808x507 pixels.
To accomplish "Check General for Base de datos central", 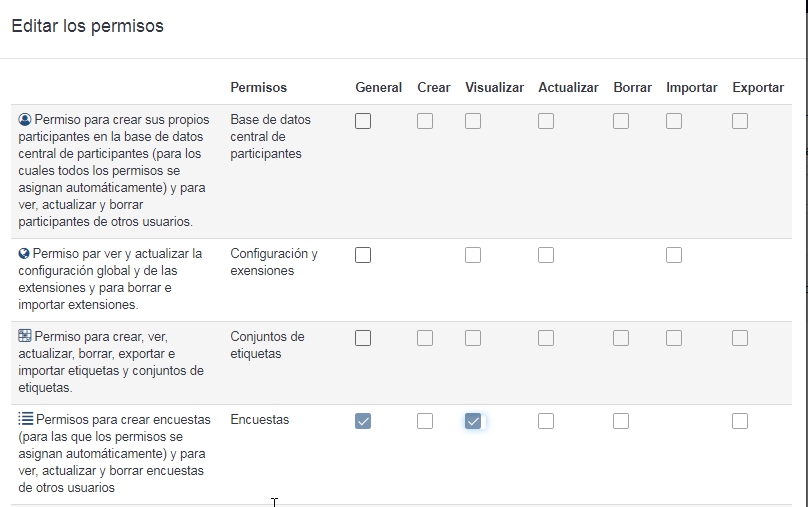I will click(x=363, y=121).
